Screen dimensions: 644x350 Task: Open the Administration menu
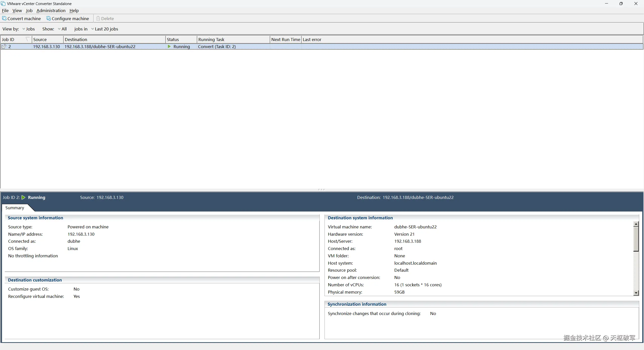(x=51, y=11)
